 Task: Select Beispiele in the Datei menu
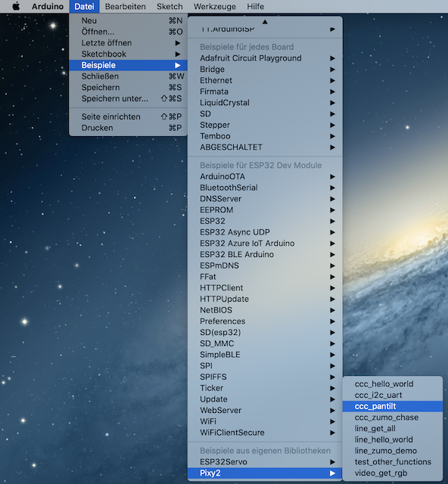(x=128, y=65)
